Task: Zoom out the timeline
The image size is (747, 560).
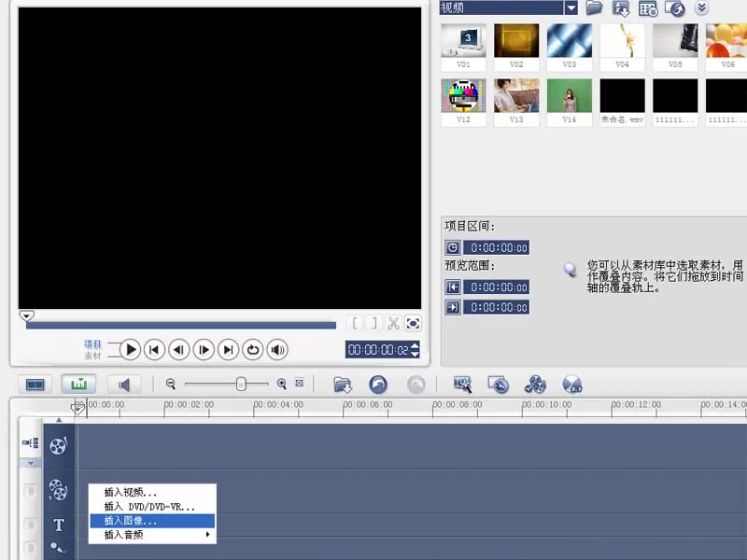Action: 171,384
